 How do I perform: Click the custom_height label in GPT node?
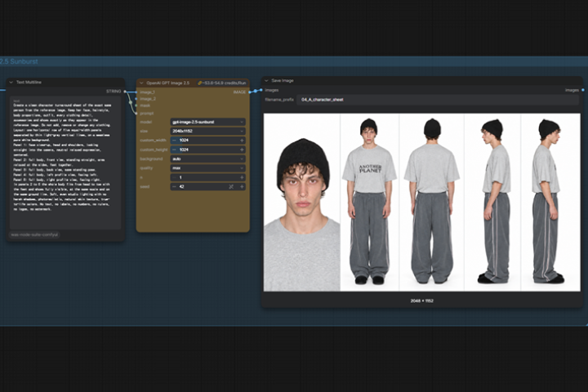coord(154,149)
